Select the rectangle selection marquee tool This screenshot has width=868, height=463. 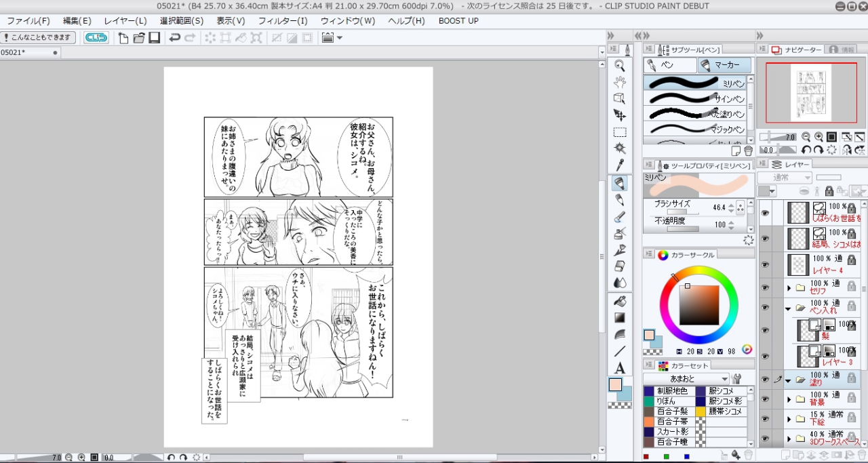619,132
